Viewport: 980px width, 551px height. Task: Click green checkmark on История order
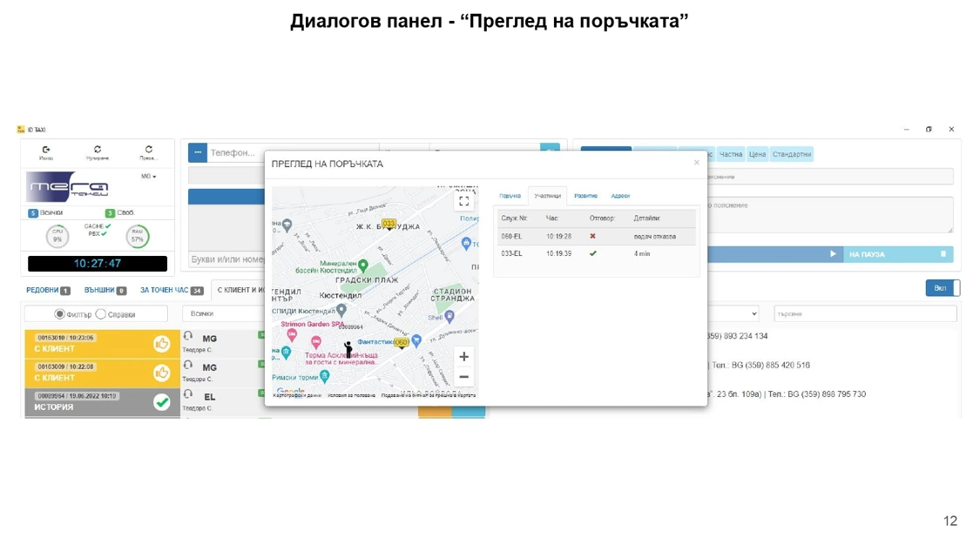click(161, 401)
